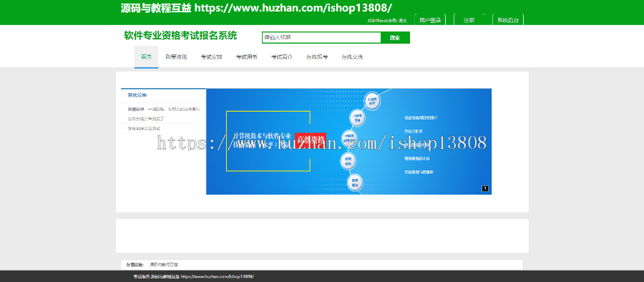Open the 源码与教程互益 friendly link

[x=164, y=265]
